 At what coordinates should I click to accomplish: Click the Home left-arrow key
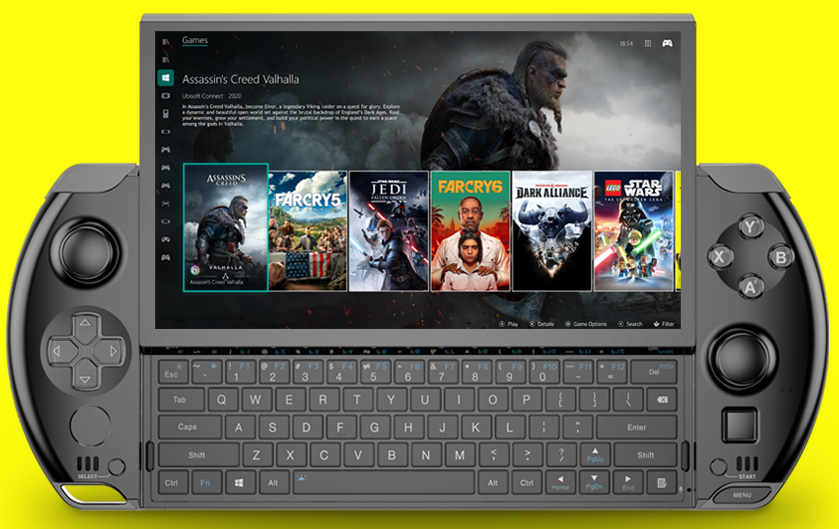[x=560, y=482]
